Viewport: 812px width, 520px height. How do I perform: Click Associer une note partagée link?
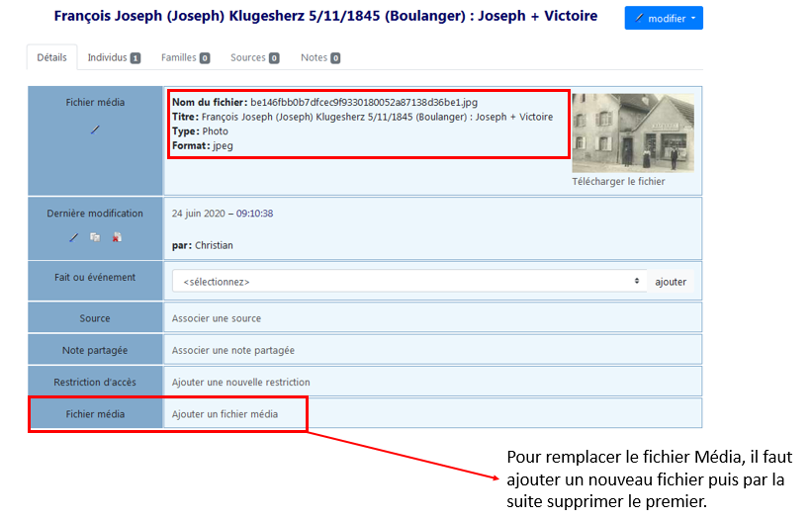(x=232, y=350)
